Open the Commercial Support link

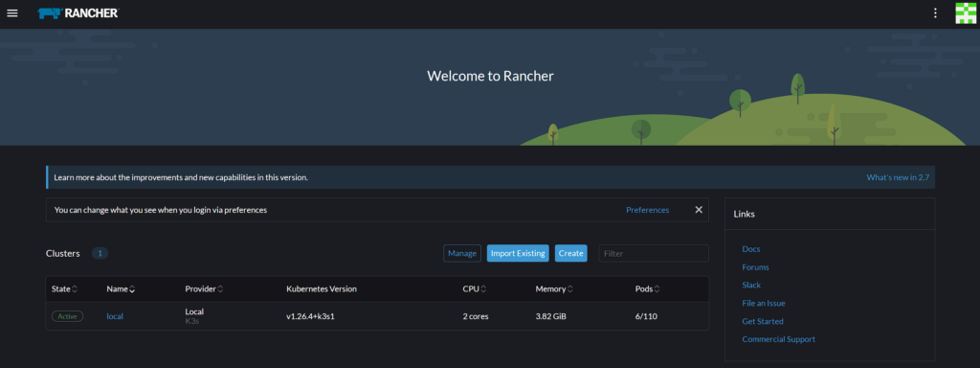[779, 339]
